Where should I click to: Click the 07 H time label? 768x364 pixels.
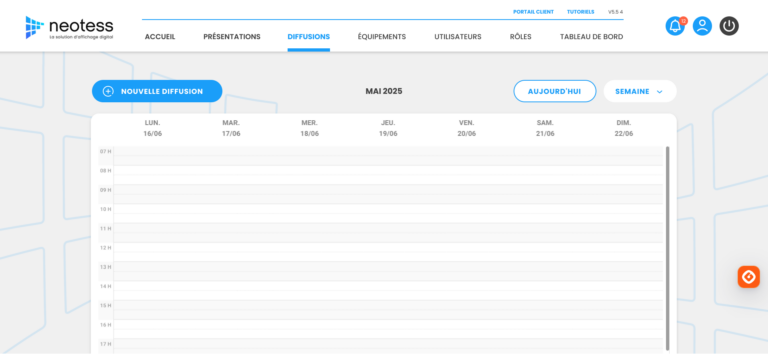click(105, 151)
